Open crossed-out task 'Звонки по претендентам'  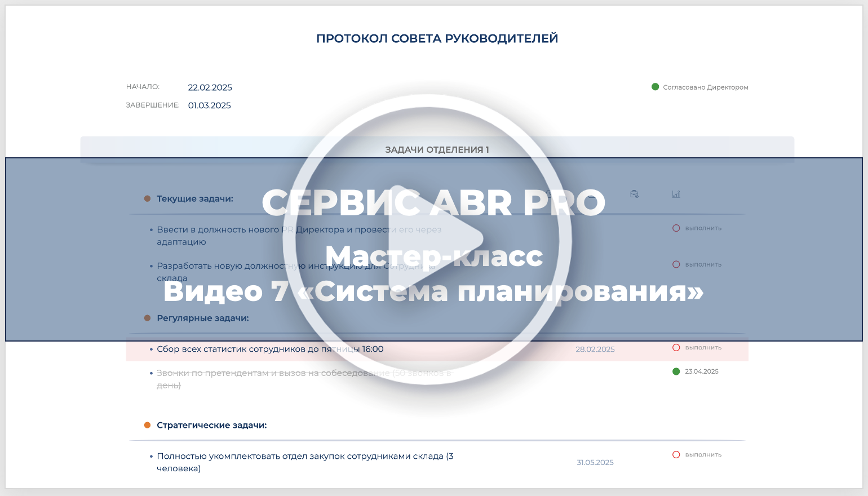pos(305,379)
